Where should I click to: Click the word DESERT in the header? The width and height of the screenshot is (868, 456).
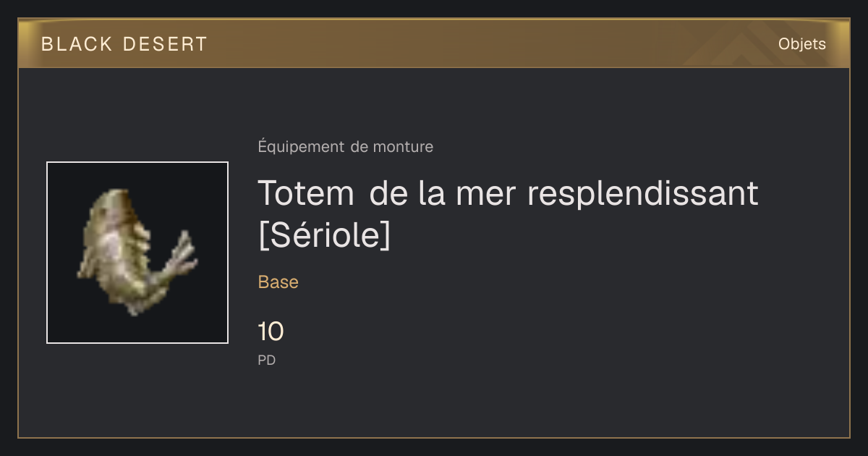[165, 44]
